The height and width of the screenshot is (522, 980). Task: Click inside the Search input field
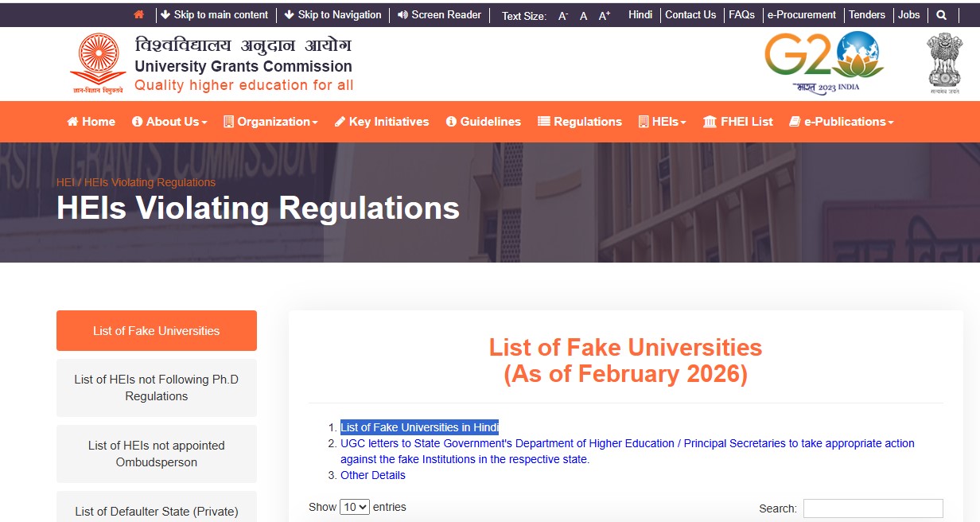click(873, 508)
